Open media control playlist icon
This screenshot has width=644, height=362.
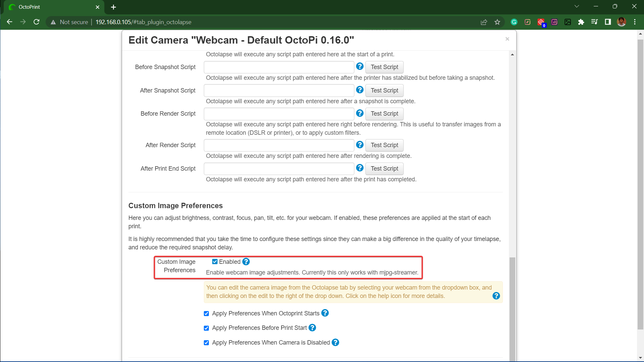pos(594,22)
